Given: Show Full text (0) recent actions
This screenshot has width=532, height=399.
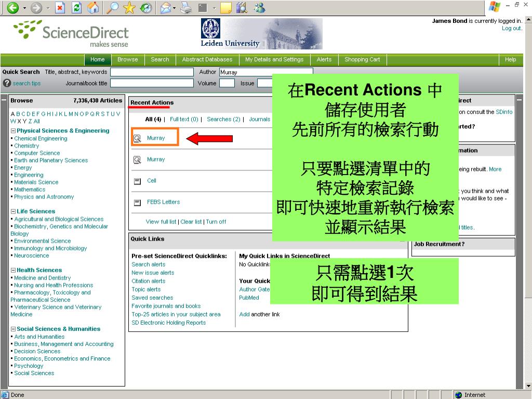Looking at the screenshot, I should [184, 119].
